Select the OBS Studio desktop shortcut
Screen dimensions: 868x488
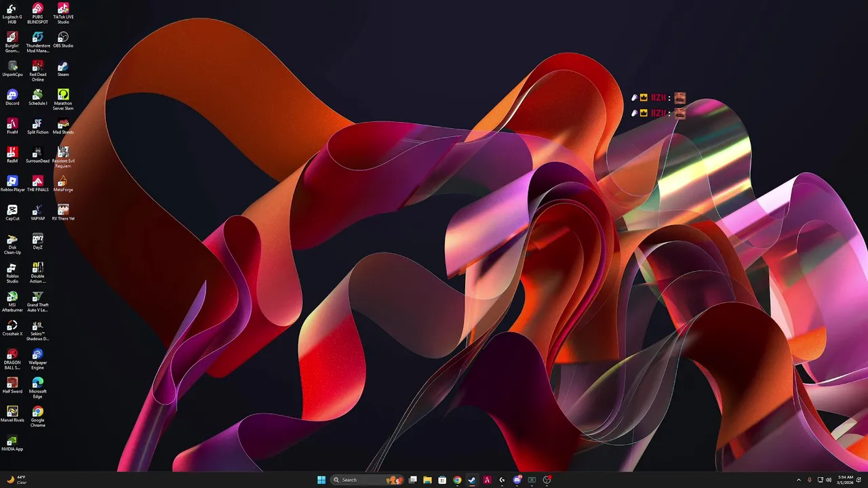coord(63,40)
